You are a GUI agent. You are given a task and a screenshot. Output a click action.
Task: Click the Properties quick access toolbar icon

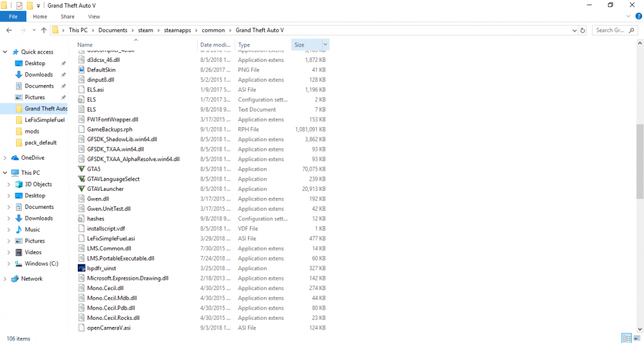pos(19,5)
